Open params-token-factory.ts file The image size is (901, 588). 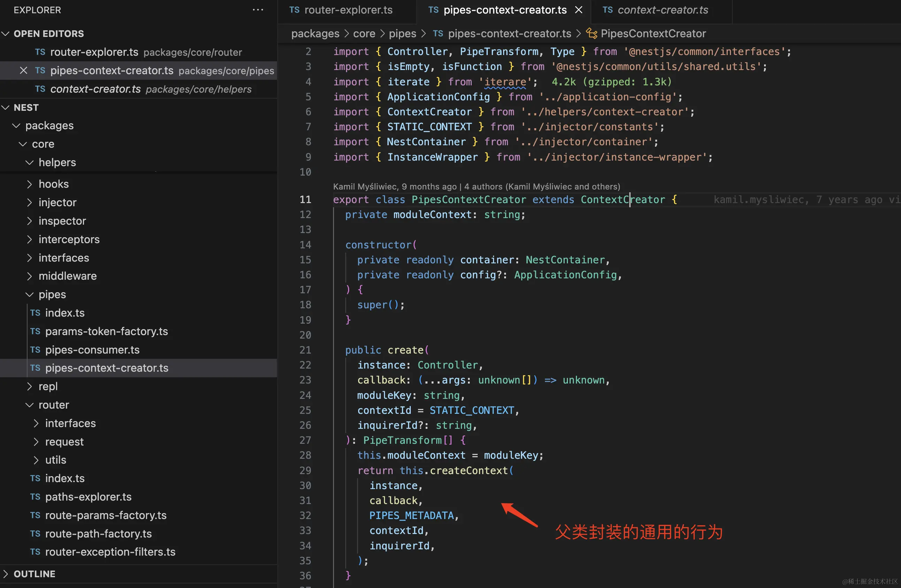click(139, 332)
